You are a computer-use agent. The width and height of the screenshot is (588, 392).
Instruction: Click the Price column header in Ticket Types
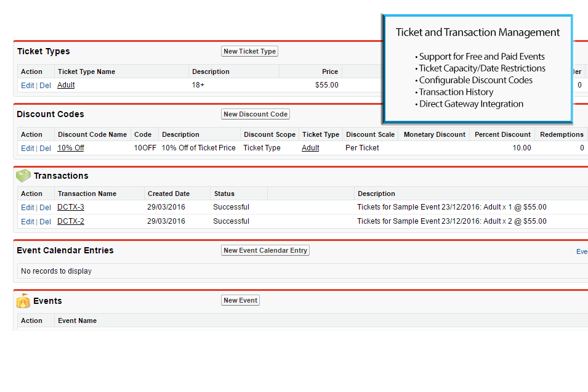[x=330, y=71]
